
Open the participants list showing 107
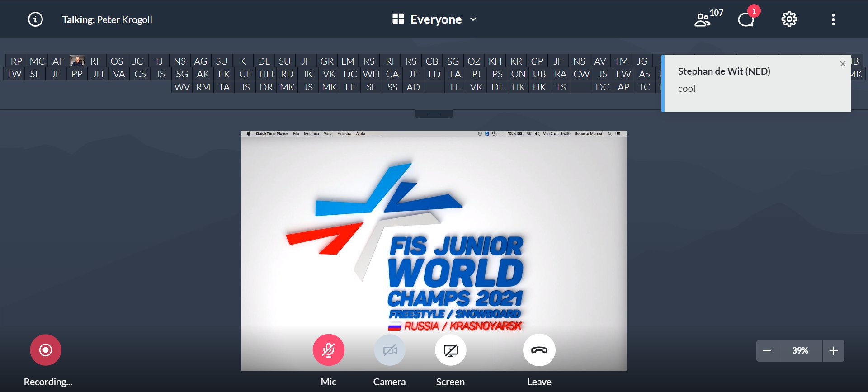(708, 19)
